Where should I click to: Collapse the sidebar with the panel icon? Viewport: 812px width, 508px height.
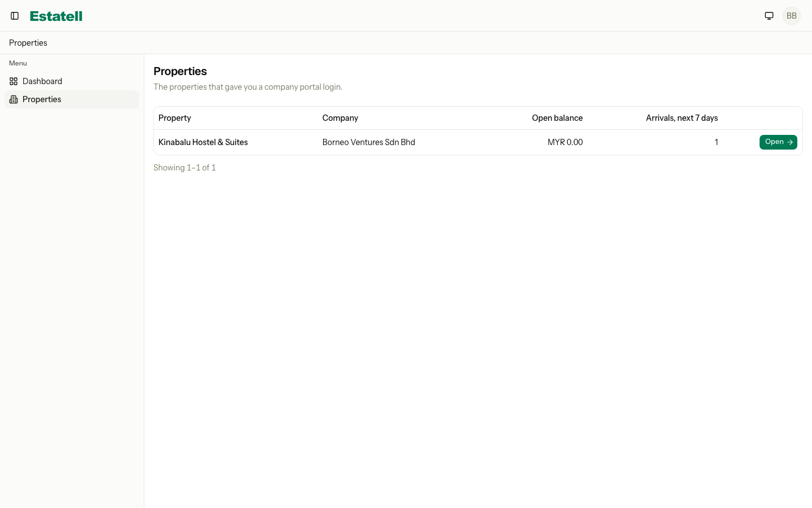tap(15, 16)
